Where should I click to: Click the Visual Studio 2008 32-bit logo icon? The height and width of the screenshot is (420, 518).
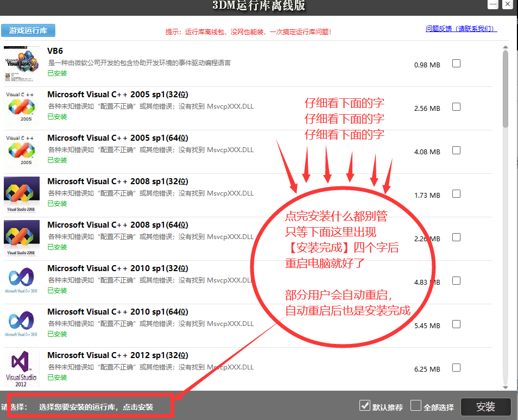click(21, 193)
